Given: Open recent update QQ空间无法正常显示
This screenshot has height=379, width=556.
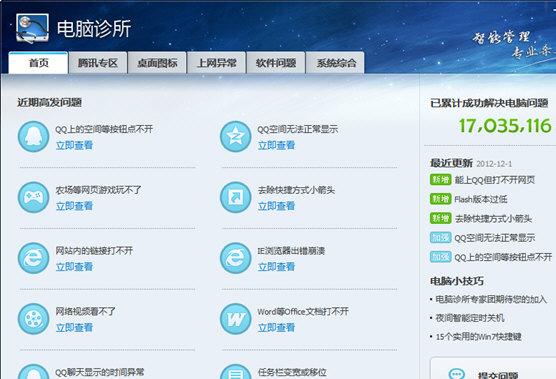Looking at the screenshot, I should [495, 238].
